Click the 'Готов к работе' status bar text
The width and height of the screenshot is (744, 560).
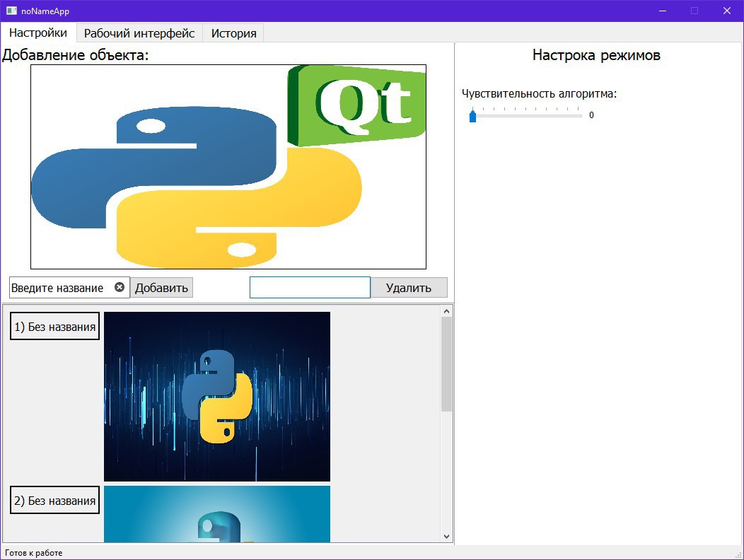pyautogui.click(x=34, y=553)
